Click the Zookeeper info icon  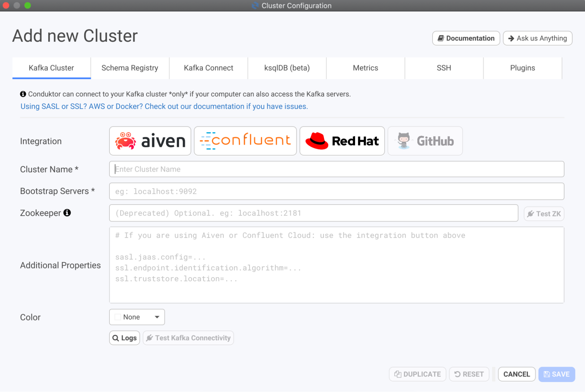click(67, 213)
